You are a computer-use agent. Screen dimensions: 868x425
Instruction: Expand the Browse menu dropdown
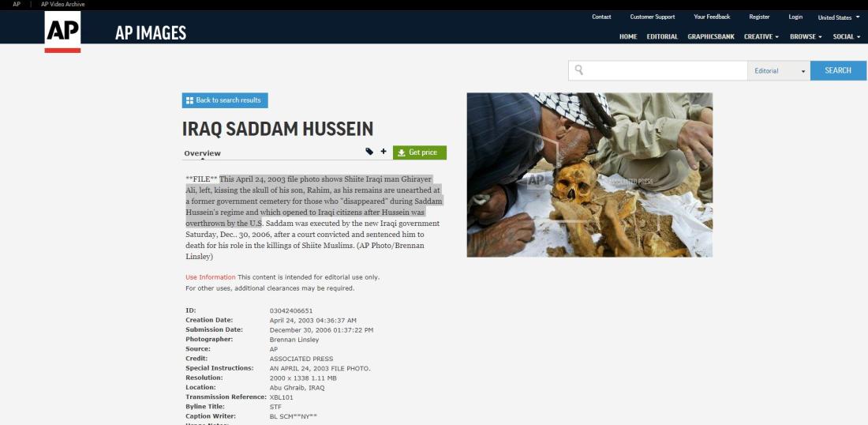(806, 36)
